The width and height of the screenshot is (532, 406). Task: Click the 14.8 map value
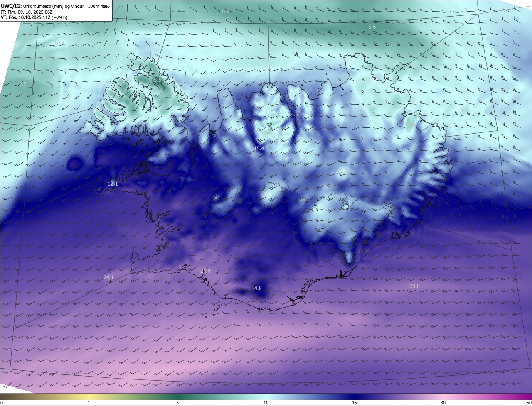pos(256,288)
